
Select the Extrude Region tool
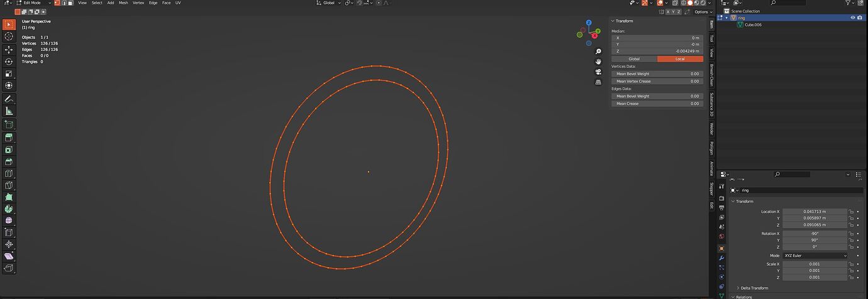tap(9, 138)
